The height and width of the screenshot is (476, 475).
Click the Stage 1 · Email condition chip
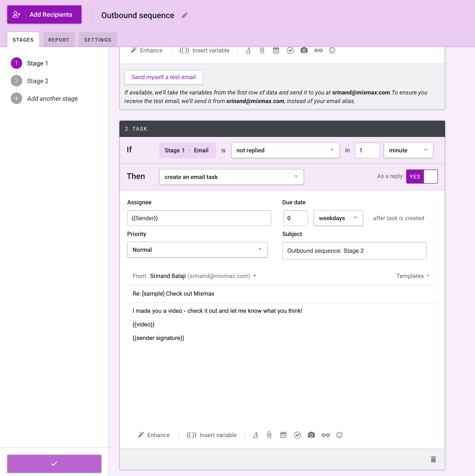(187, 150)
